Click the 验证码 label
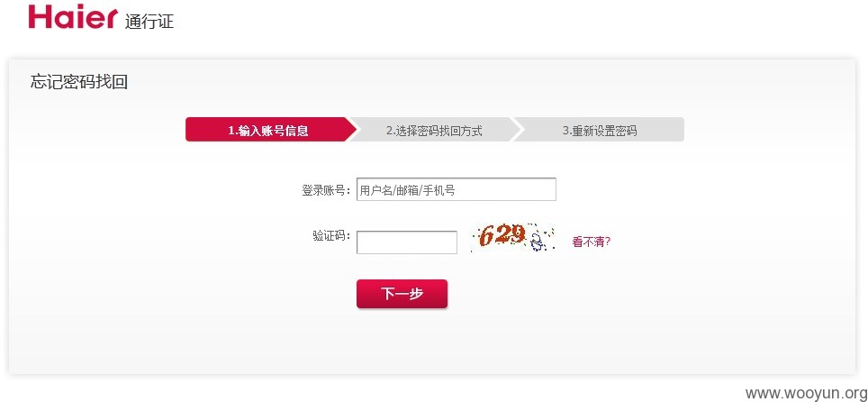Image resolution: width=868 pixels, height=402 pixels. (x=332, y=235)
